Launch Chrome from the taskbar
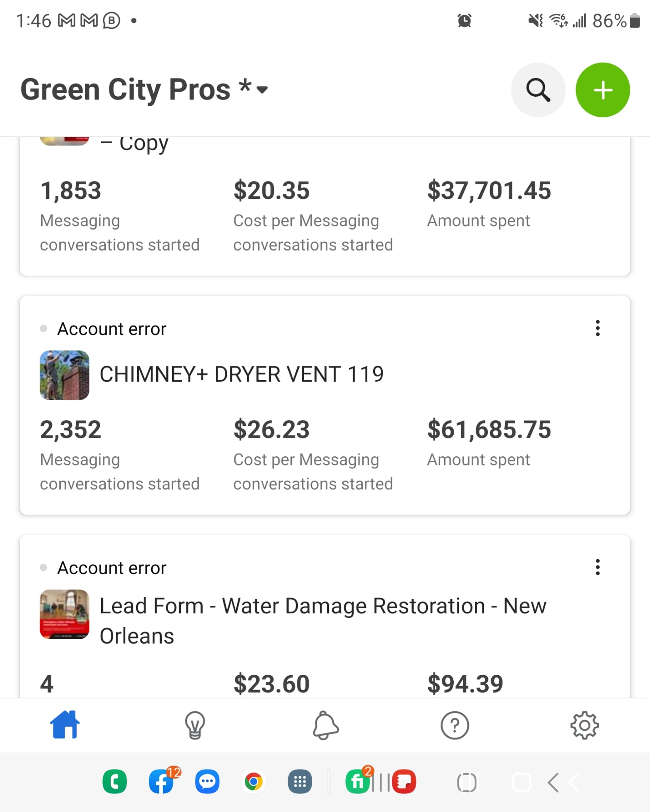650x812 pixels. pyautogui.click(x=253, y=782)
